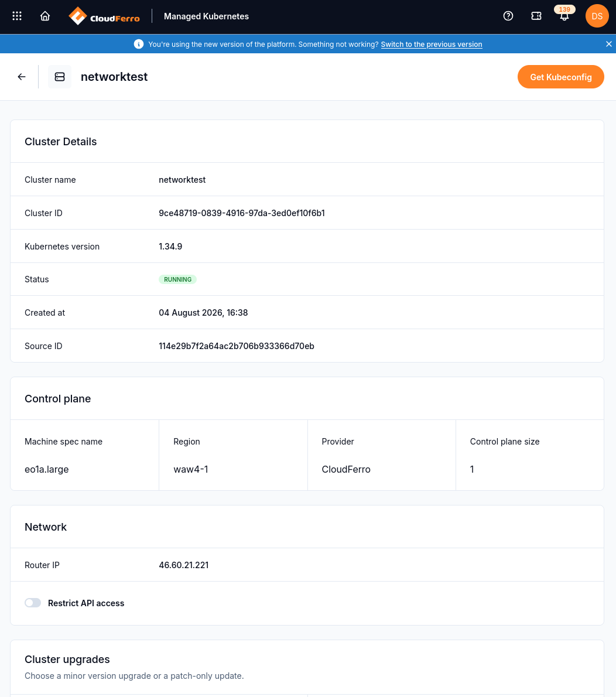Click the Kubernetes version 1.34.9
This screenshot has height=697, width=616.
pos(170,246)
